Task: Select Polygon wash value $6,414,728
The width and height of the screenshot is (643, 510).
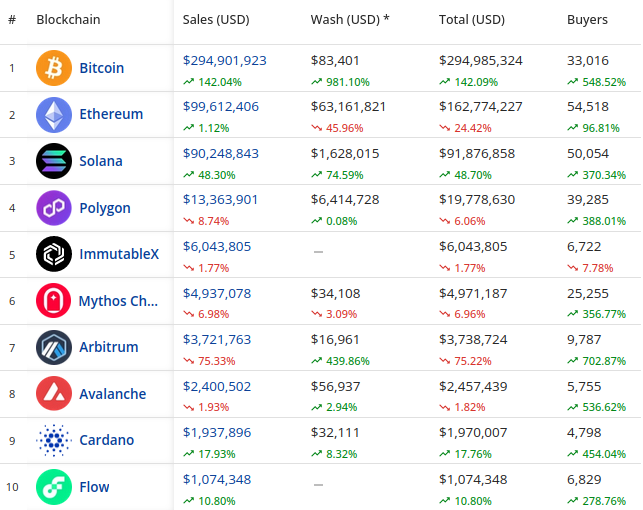Action: tap(345, 200)
